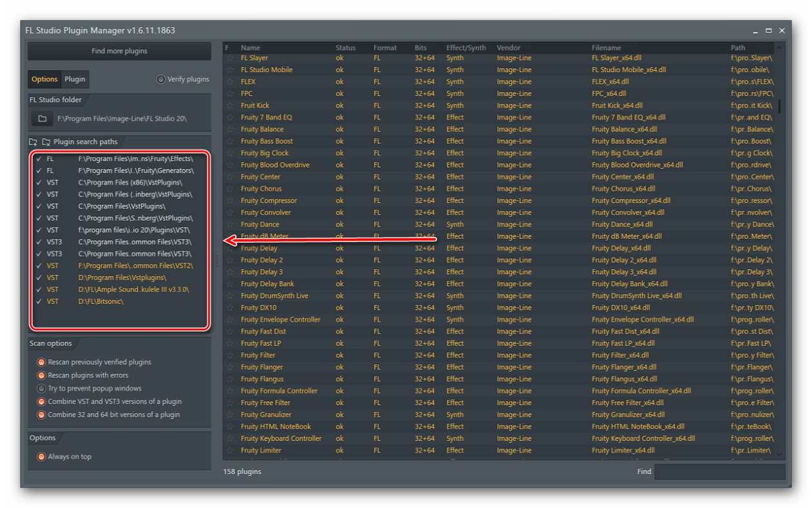The image size is (812, 508).
Task: Toggle Rescan plugins with errors
Action: (42, 375)
